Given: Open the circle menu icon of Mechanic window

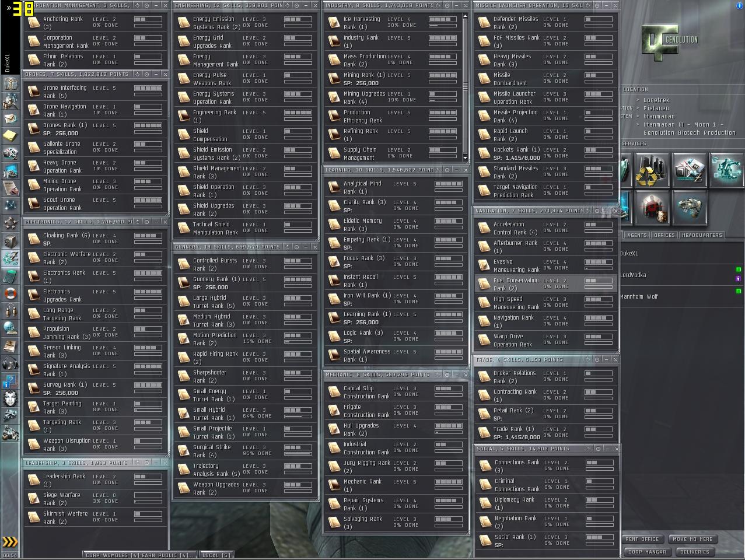Looking at the screenshot, I should tap(447, 374).
